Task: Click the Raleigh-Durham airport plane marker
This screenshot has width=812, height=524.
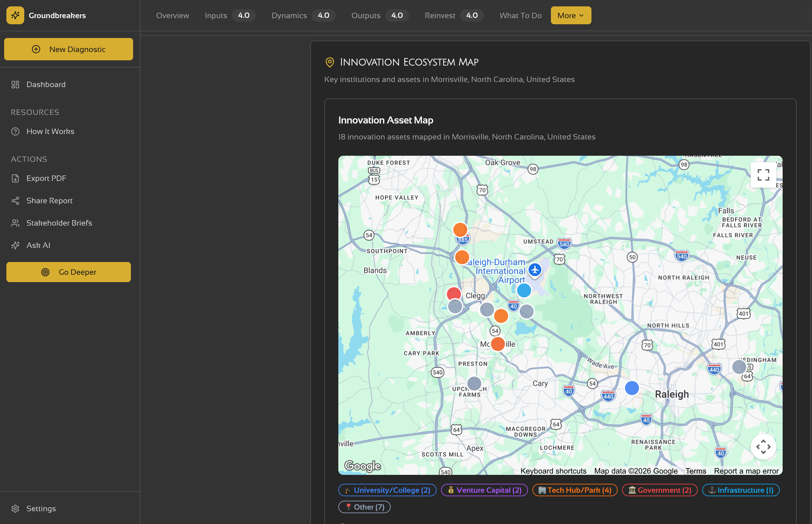Action: tap(535, 270)
